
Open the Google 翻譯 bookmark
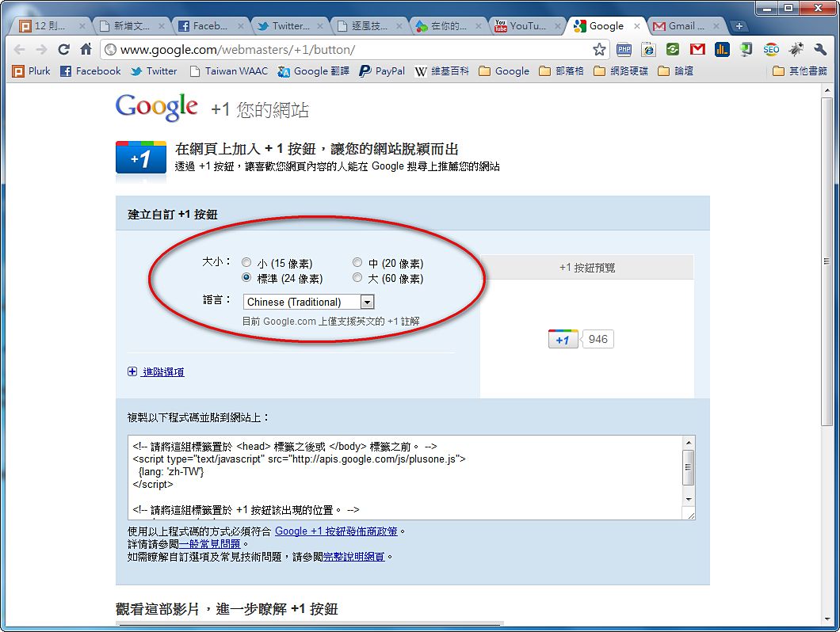click(x=313, y=71)
